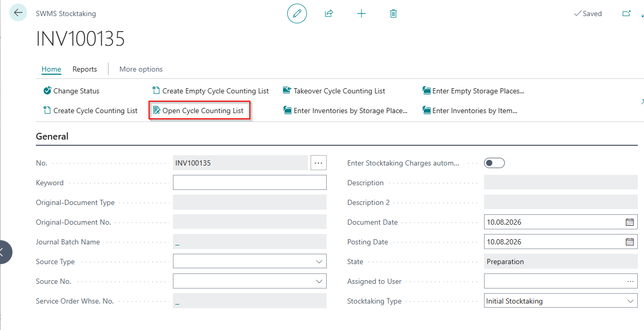644x330 pixels.
Task: Click the Description input field
Action: point(561,183)
